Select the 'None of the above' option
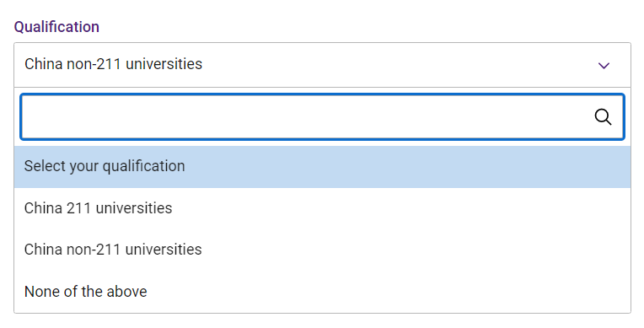Screen dimensions: 644x328 coord(322,292)
